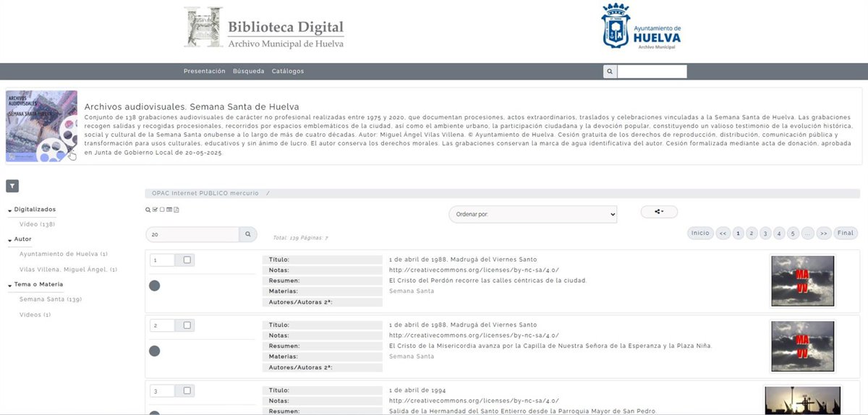Image resolution: width=868 pixels, height=415 pixels.
Task: Filter by Semana Santa (139) facet
Action: point(50,299)
